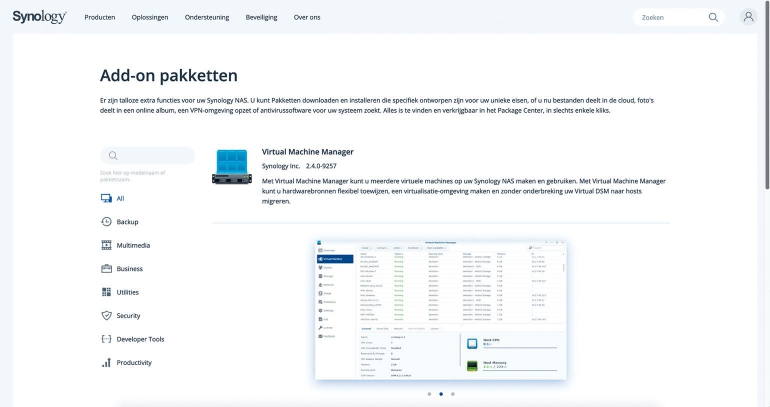This screenshot has height=407, width=770.
Task: Show All packages category
Action: point(120,199)
